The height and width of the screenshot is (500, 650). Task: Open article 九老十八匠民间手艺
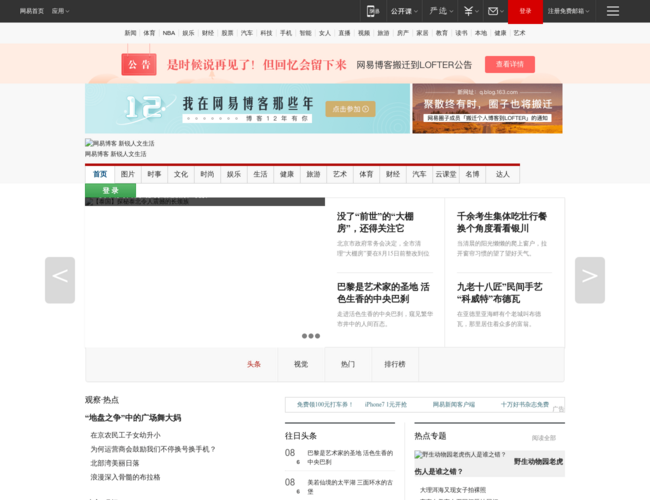pyautogui.click(x=500, y=293)
